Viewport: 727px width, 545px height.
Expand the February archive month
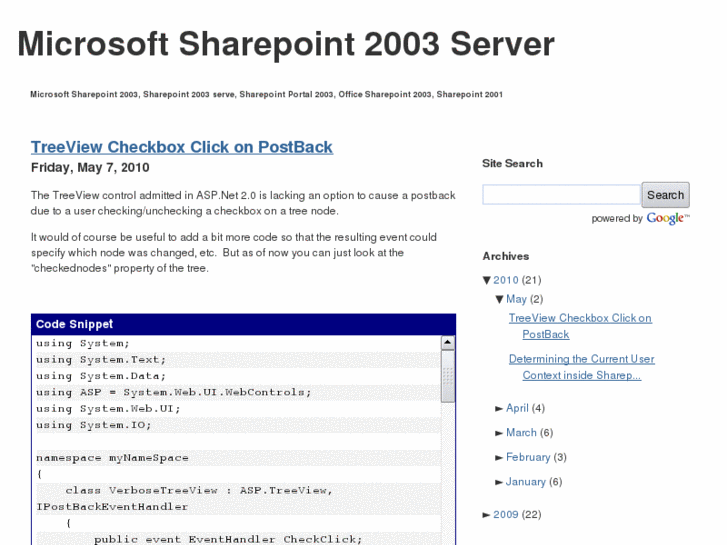(499, 458)
